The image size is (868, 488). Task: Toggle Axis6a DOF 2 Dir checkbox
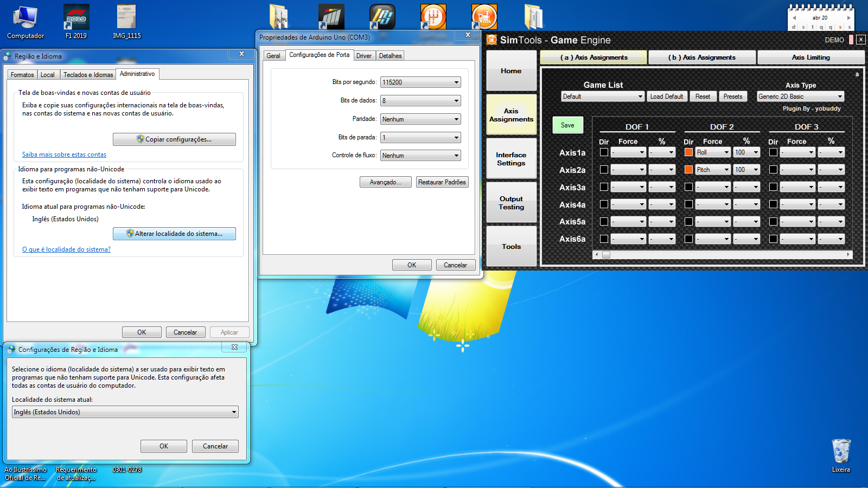pyautogui.click(x=688, y=239)
